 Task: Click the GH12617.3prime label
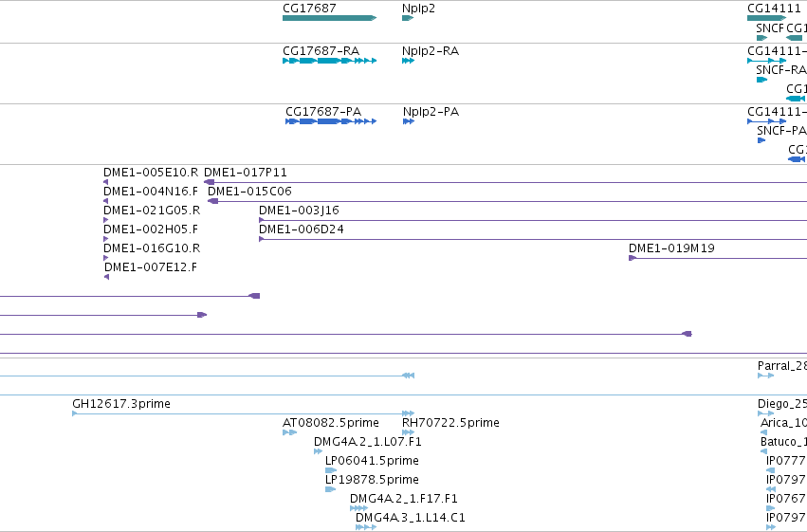121,404
